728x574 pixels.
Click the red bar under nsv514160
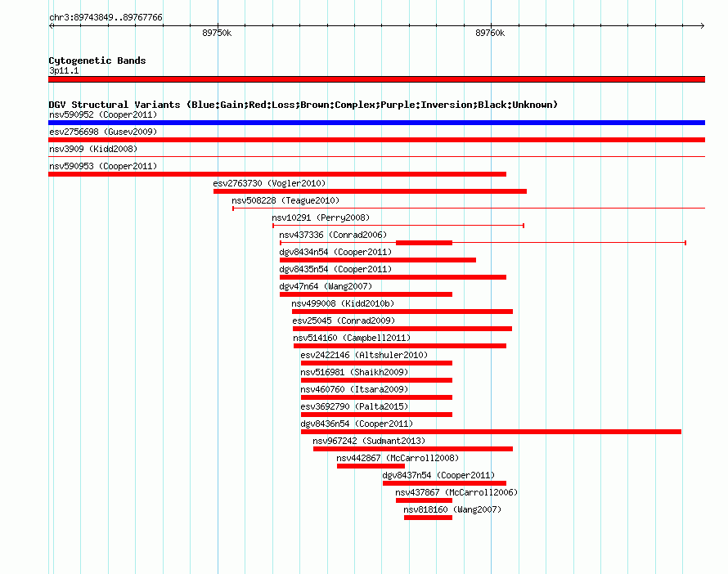coord(400,346)
